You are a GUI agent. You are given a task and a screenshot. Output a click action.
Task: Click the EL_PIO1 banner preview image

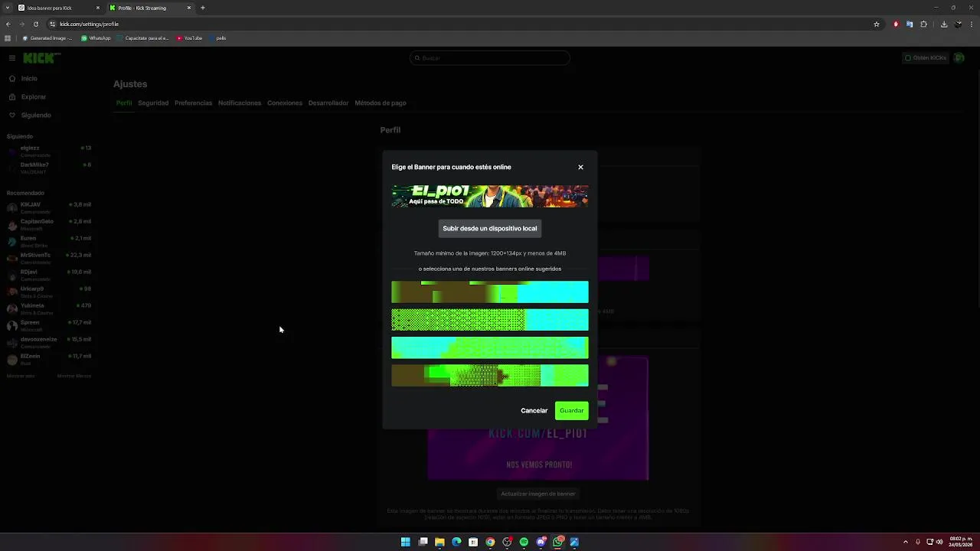[x=490, y=196]
